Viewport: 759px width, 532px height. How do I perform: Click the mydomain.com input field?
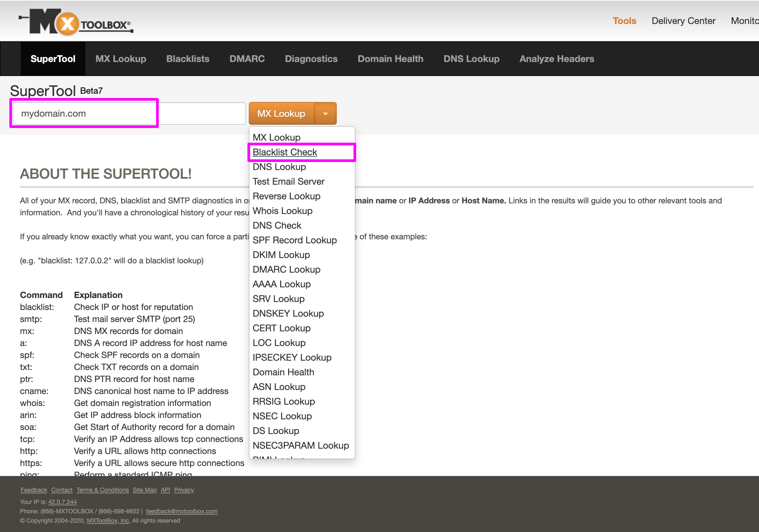(83, 113)
